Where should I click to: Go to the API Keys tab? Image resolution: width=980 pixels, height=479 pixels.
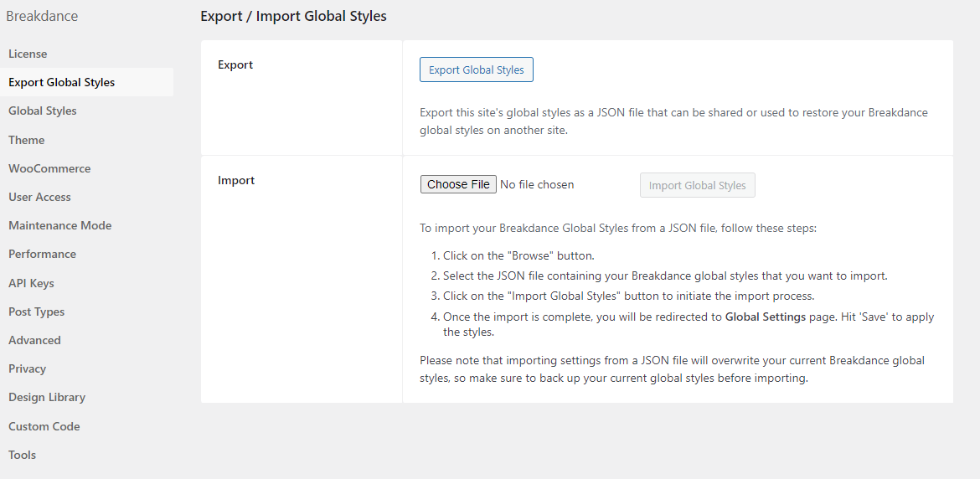[31, 283]
